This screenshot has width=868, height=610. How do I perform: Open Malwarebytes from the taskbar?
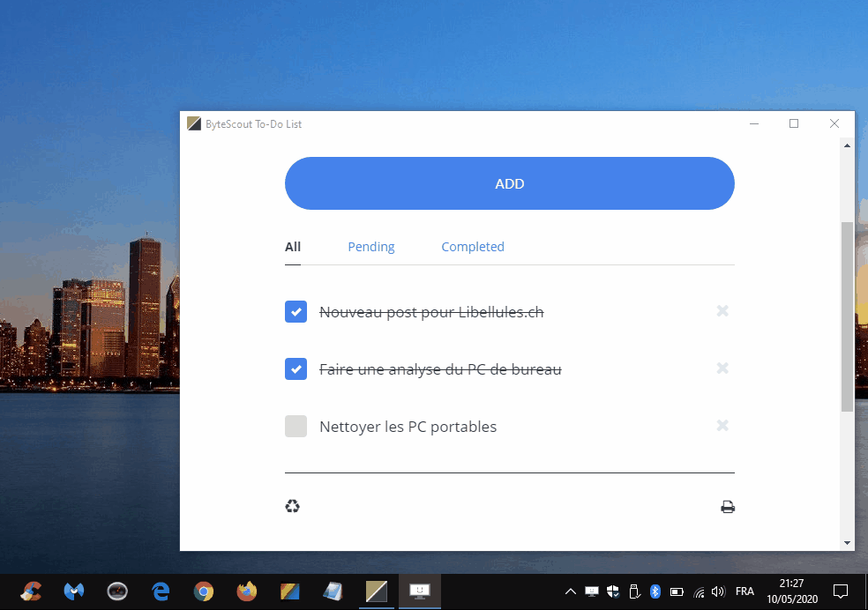73,591
